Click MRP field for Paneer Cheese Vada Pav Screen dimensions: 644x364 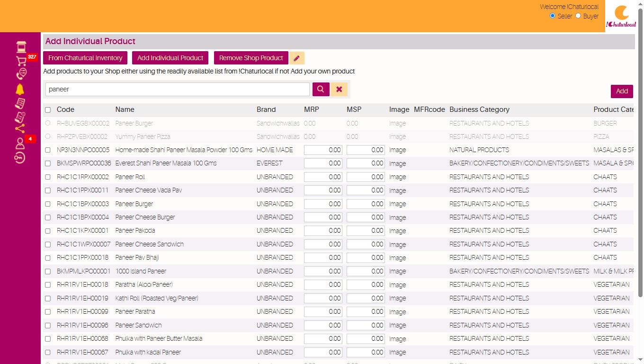pyautogui.click(x=323, y=191)
